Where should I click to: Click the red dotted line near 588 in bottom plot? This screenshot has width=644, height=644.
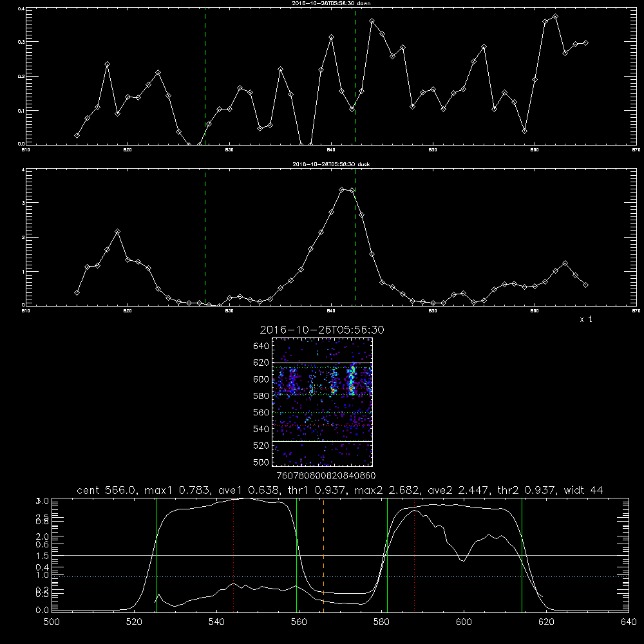pyautogui.click(x=414, y=554)
